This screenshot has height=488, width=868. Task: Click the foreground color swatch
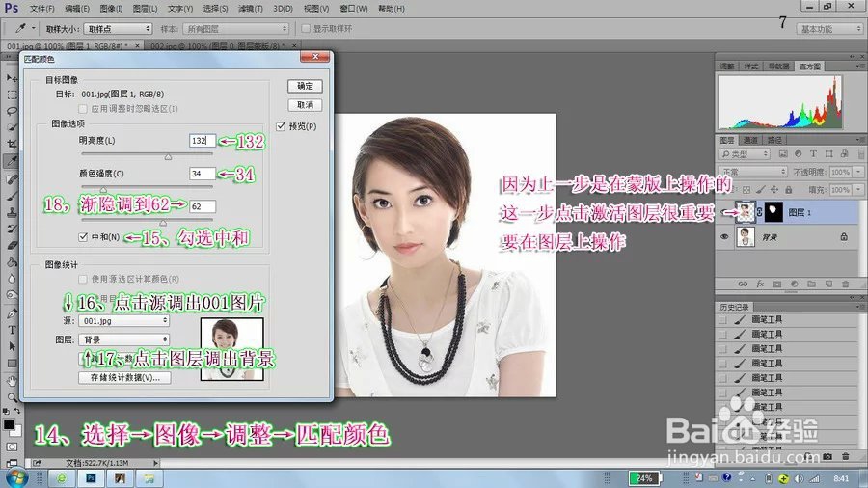click(x=9, y=424)
